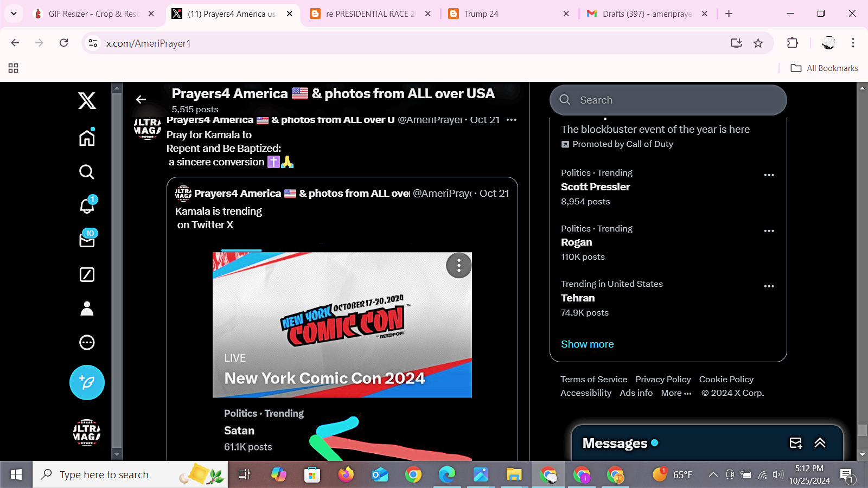Open Grok icon in sidebar
Image resolution: width=868 pixels, height=488 pixels.
(87, 275)
